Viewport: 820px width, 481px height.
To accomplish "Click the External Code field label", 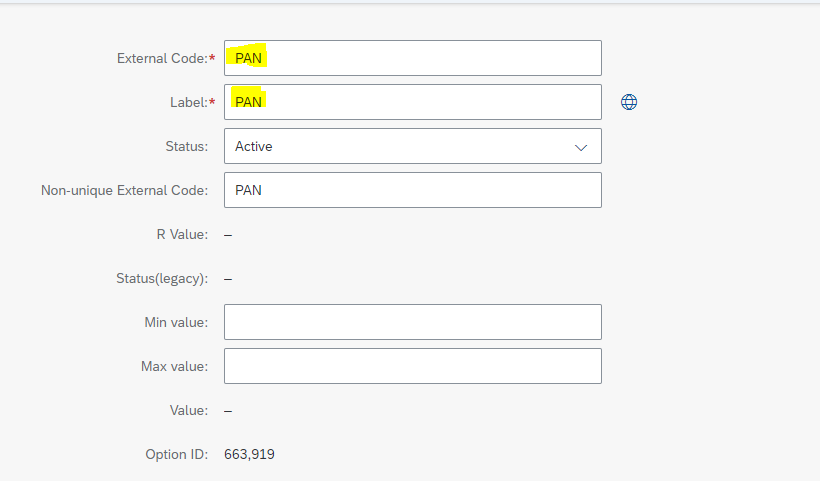I will click(166, 58).
